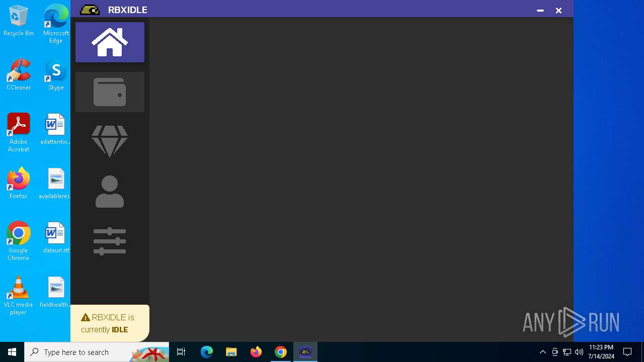Screen dimensions: 644x362
Task: Click the RBXIDLE taskbar button
Action: (x=305, y=352)
